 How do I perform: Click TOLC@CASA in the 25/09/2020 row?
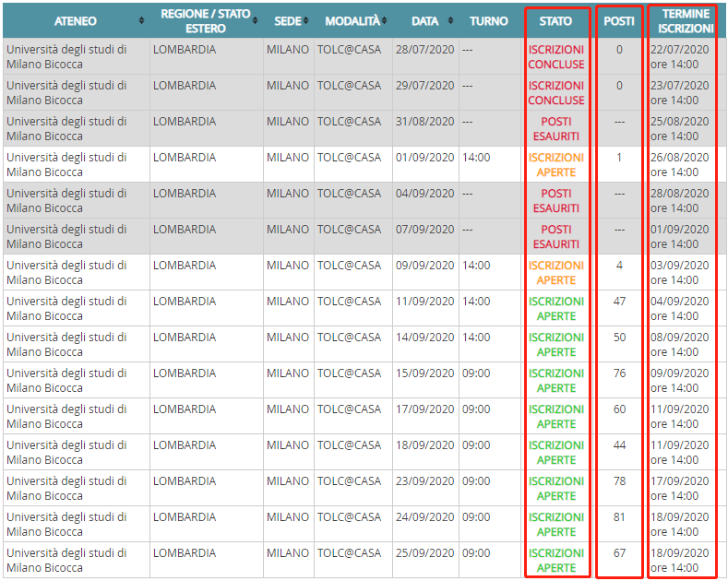349,553
